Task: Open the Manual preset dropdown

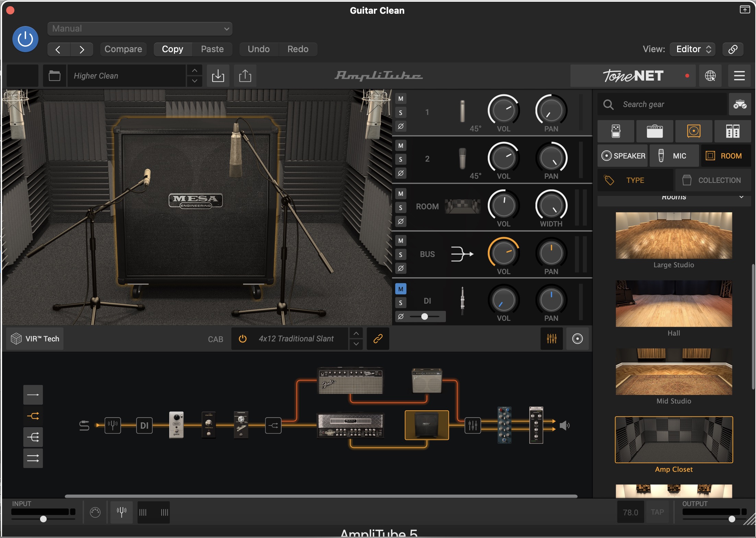Action: [140, 29]
